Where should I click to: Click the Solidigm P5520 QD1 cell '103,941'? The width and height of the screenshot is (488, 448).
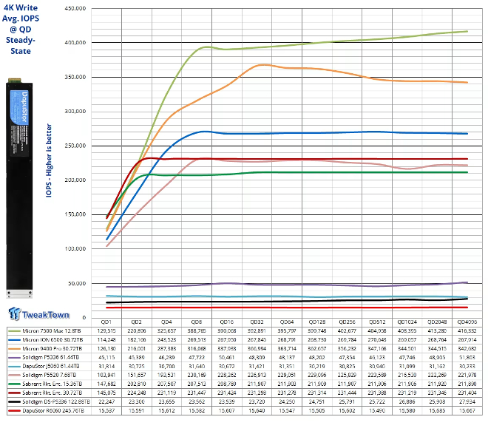[x=106, y=376]
